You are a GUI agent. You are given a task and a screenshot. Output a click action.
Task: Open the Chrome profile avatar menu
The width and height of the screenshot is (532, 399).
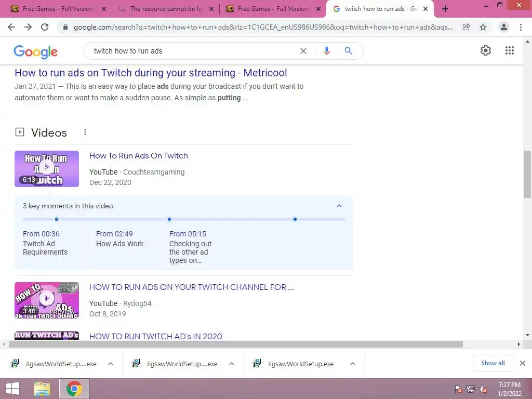pyautogui.click(x=504, y=27)
